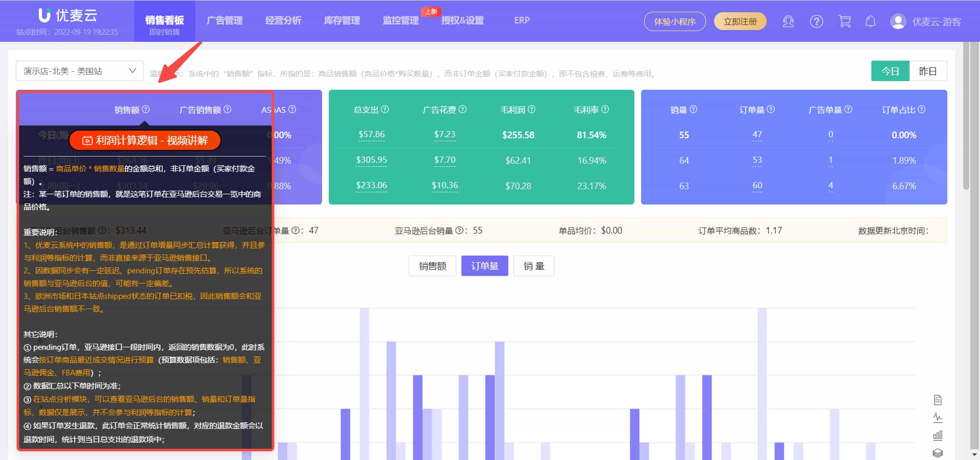The height and width of the screenshot is (460, 980).
Task: Open chart data view document icon
Action: (x=938, y=400)
